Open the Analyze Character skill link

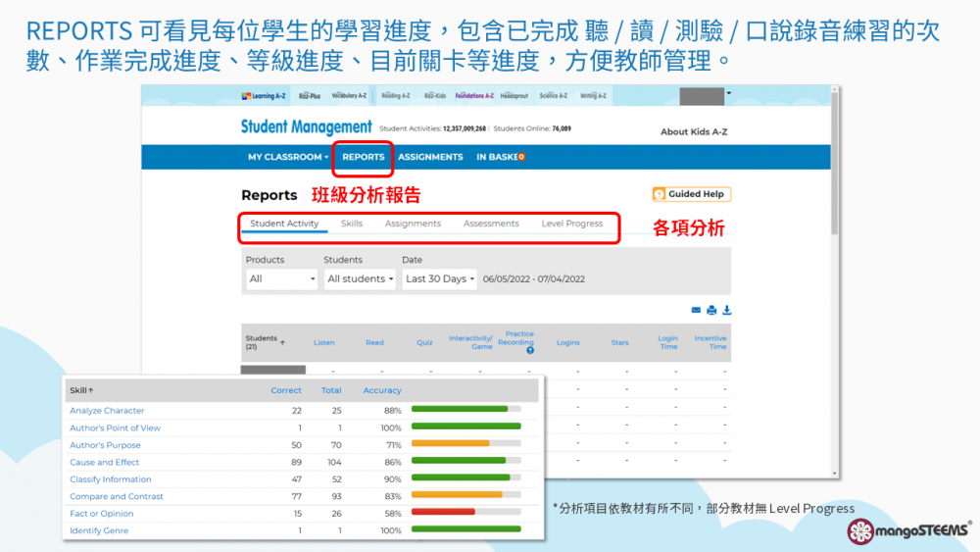107,411
